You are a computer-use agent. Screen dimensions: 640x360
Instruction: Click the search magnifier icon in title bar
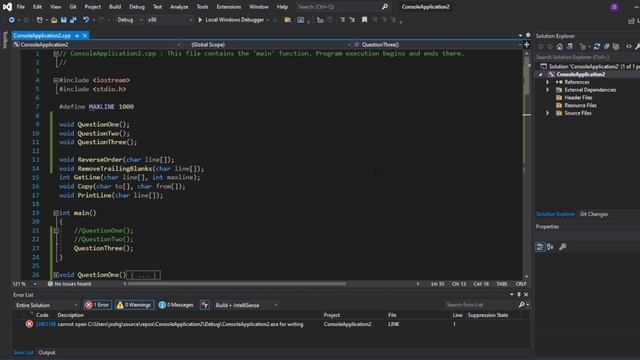(385, 7)
